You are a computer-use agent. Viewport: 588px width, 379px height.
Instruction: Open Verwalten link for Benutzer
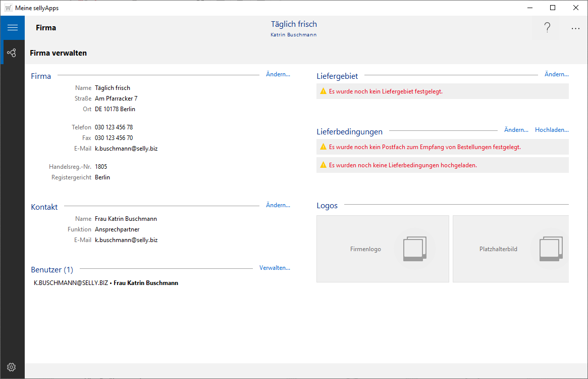(275, 268)
